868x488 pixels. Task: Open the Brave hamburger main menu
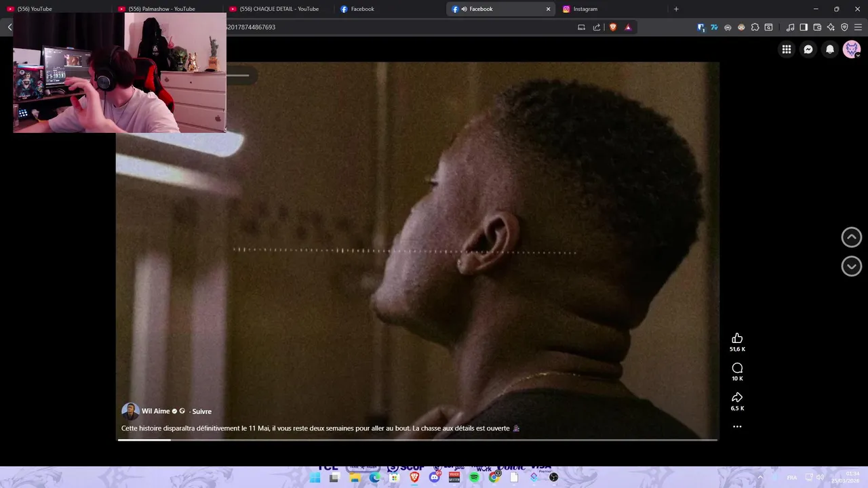pos(858,27)
